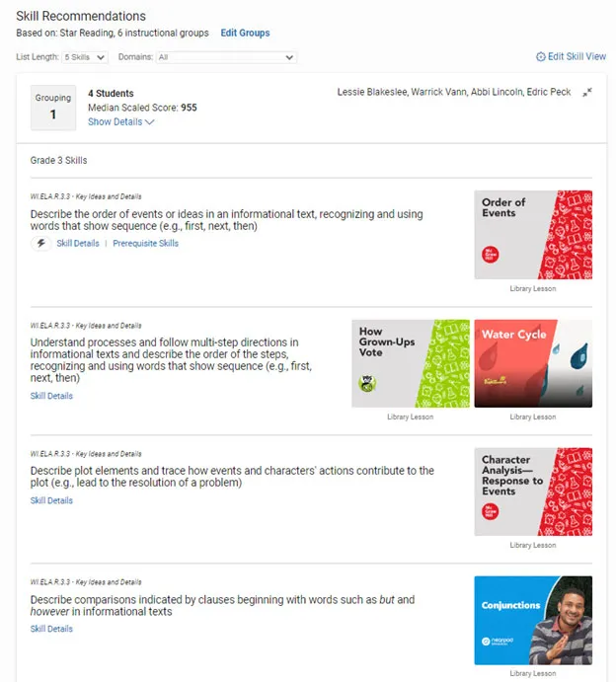Open Prerequisite Skills for the order of events skill

[x=146, y=243]
